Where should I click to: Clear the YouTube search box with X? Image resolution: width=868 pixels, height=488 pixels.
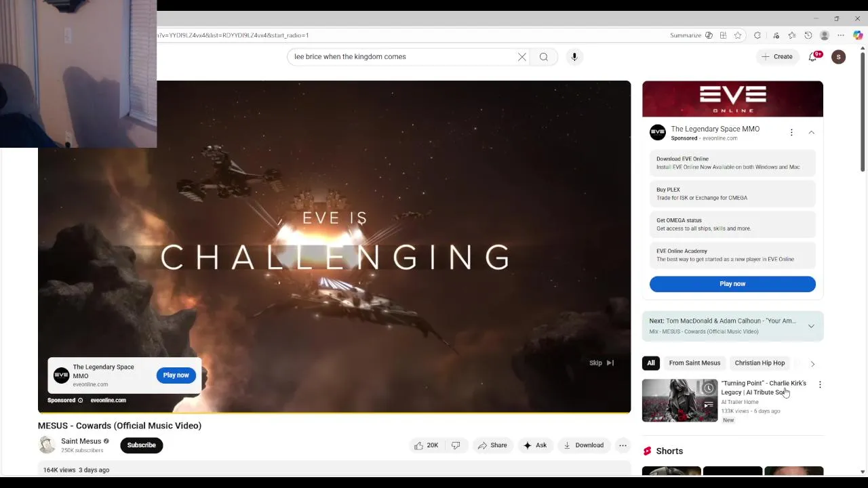click(522, 57)
